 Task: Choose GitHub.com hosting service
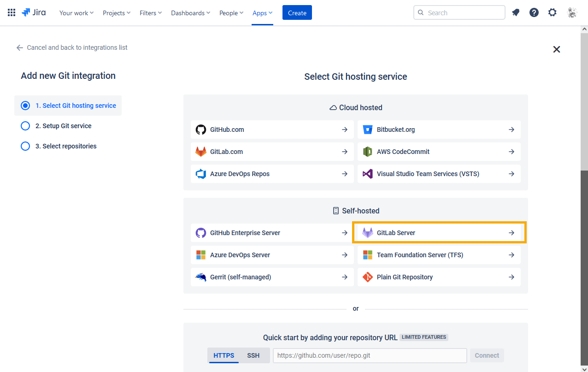coord(272,130)
